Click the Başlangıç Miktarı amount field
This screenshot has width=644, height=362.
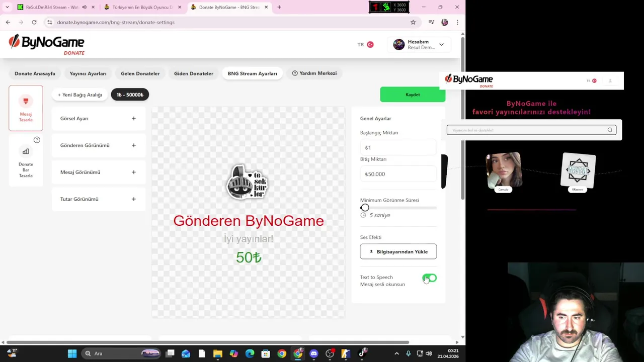coord(398,147)
